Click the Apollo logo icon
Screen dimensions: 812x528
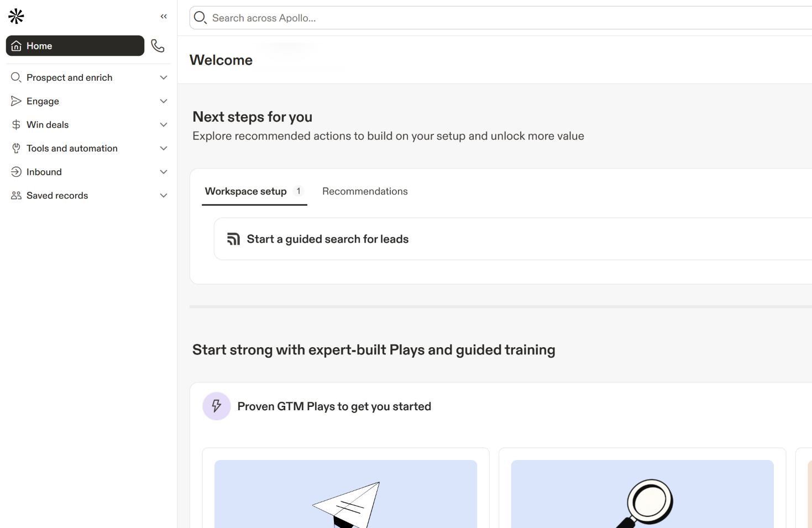[17, 17]
